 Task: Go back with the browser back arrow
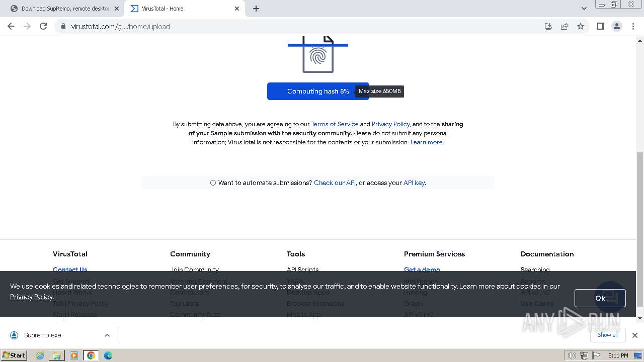(x=11, y=26)
